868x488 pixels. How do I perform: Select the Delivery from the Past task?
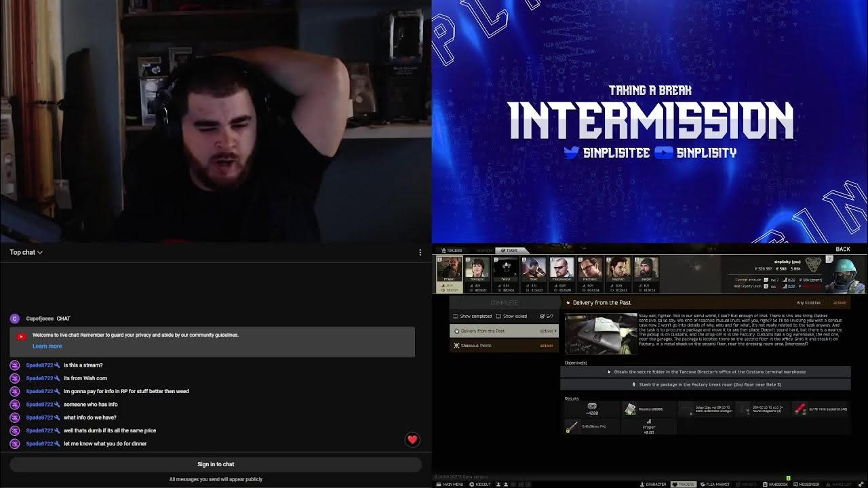504,331
